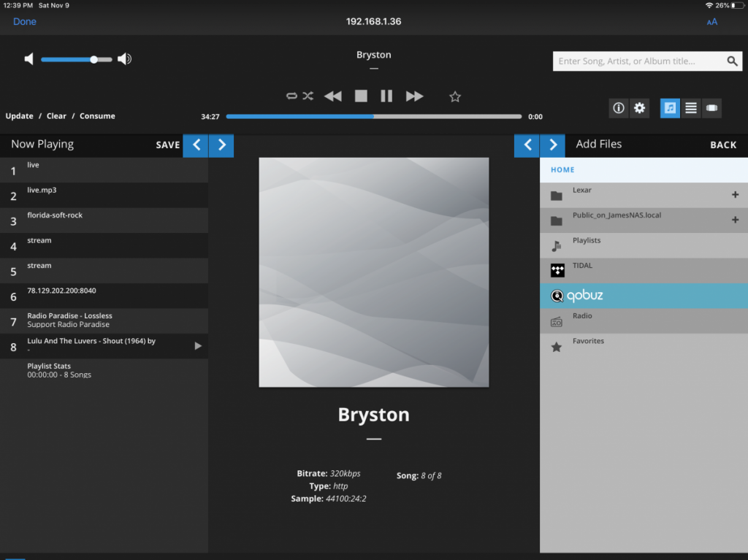The height and width of the screenshot is (560, 748).
Task: Skip to the previous track
Action: tap(333, 96)
